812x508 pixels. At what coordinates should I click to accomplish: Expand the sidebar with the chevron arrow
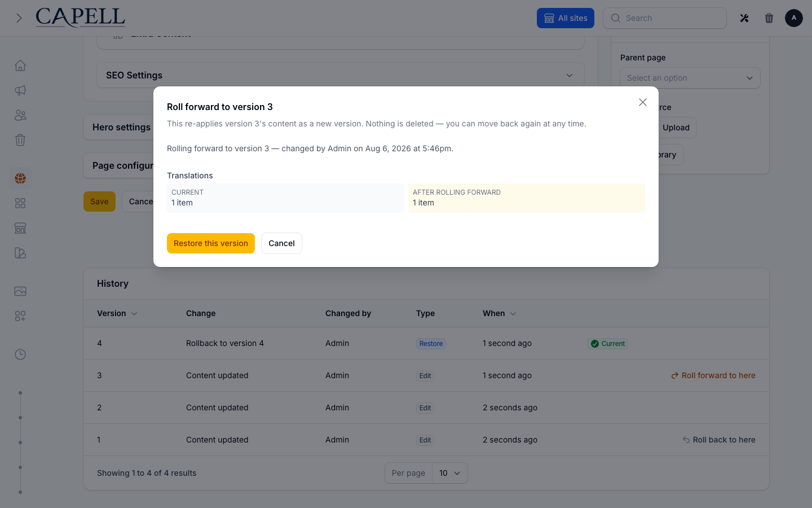[19, 18]
